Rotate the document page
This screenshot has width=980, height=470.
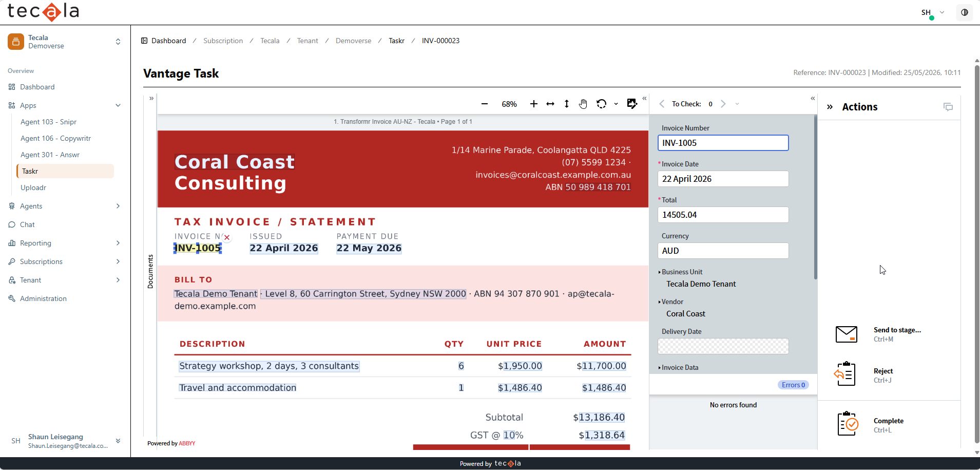point(601,104)
